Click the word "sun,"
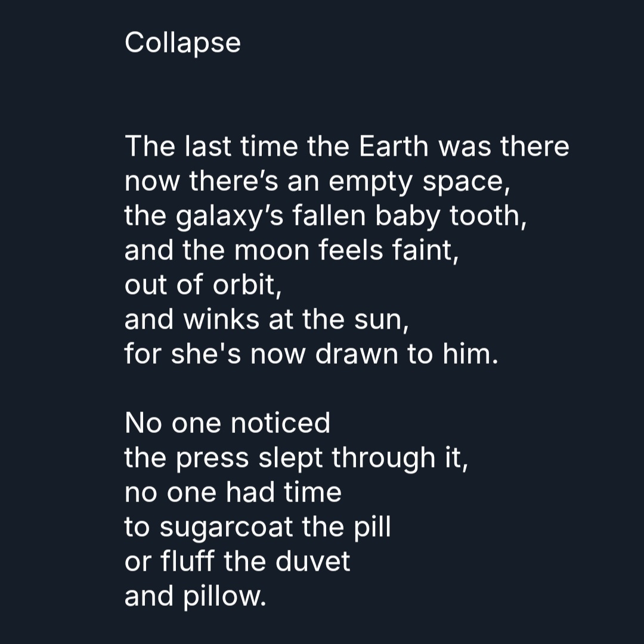The height and width of the screenshot is (644, 644). (387, 320)
